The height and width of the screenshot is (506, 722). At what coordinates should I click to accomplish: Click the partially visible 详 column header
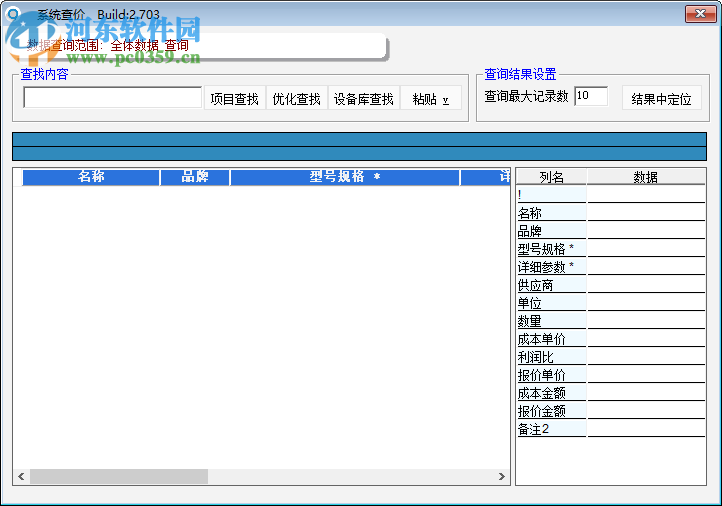tap(485, 177)
